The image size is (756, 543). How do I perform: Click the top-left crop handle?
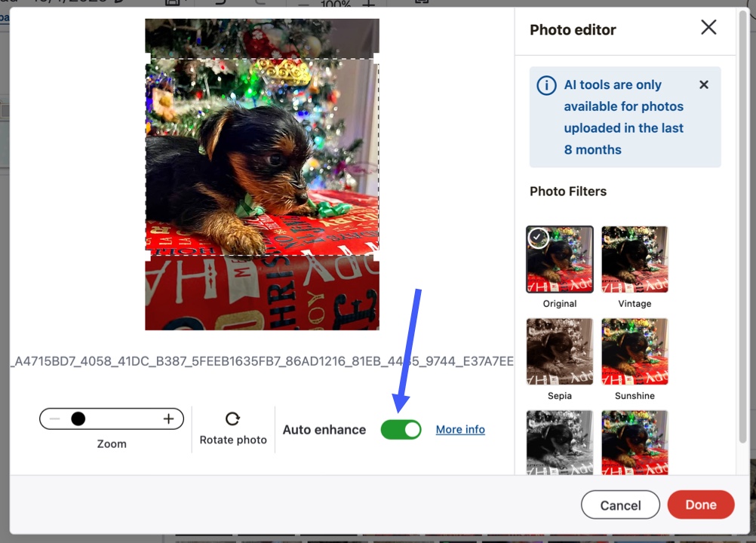click(x=148, y=58)
